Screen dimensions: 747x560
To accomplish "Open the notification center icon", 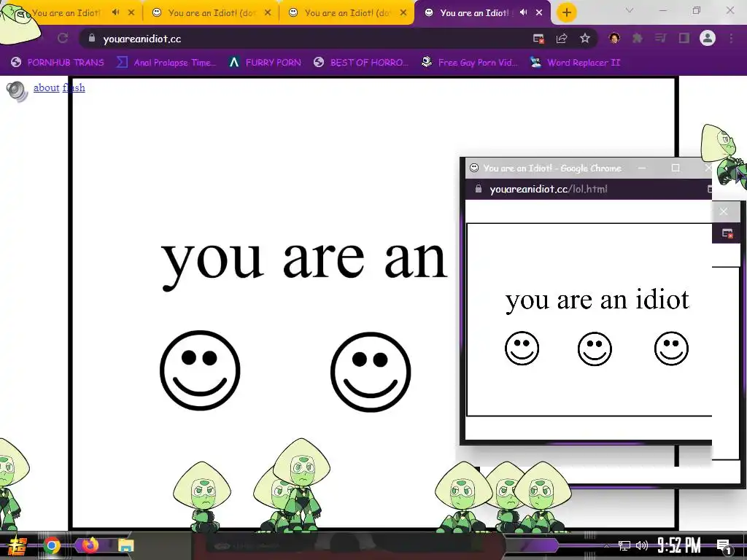I will tap(724, 545).
